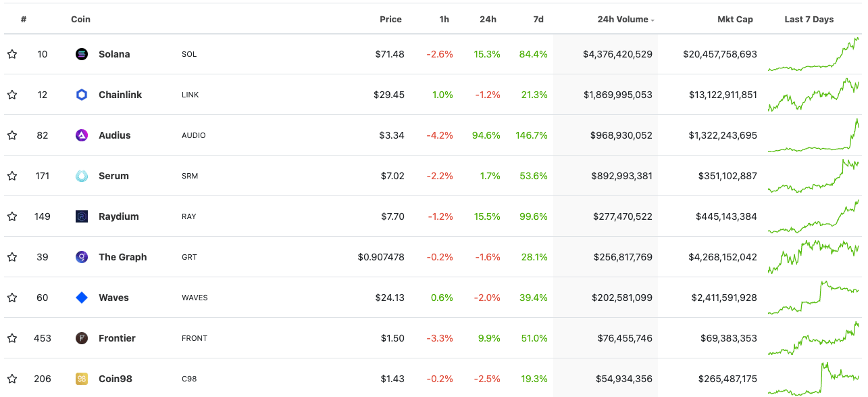This screenshot has height=397, width=868.
Task: Open the Chainlink coin page link
Action: 120,95
